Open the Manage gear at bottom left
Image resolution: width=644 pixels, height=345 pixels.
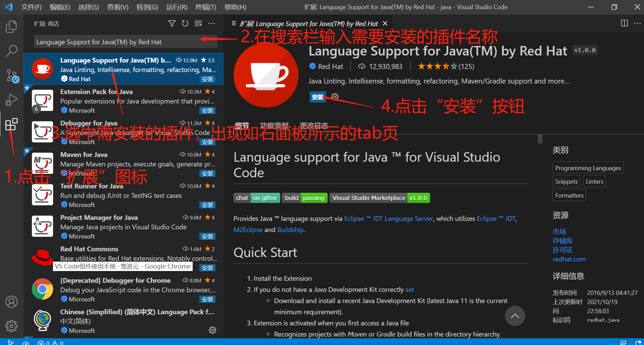tap(12, 326)
